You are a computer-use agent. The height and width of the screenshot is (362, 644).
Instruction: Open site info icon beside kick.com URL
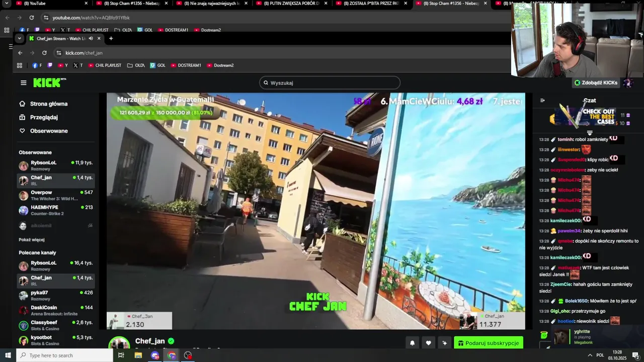coord(59,53)
